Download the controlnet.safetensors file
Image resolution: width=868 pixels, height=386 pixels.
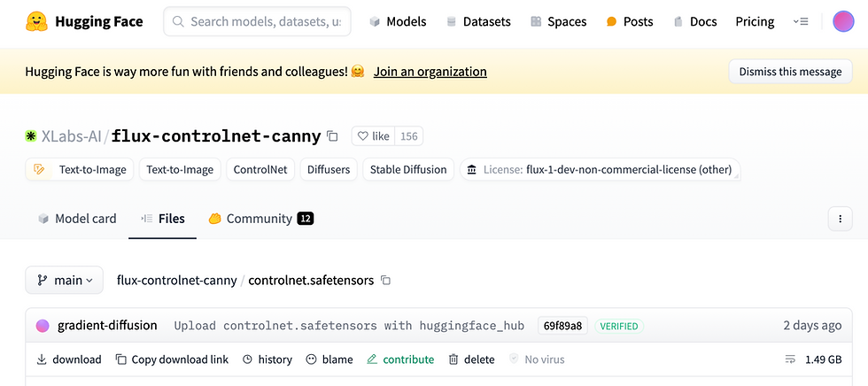click(68, 359)
